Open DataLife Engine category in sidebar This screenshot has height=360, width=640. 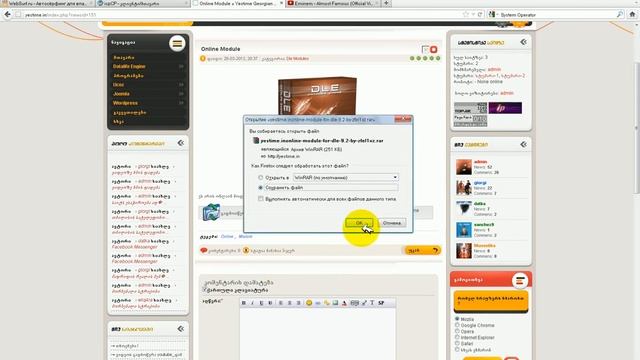point(129,66)
